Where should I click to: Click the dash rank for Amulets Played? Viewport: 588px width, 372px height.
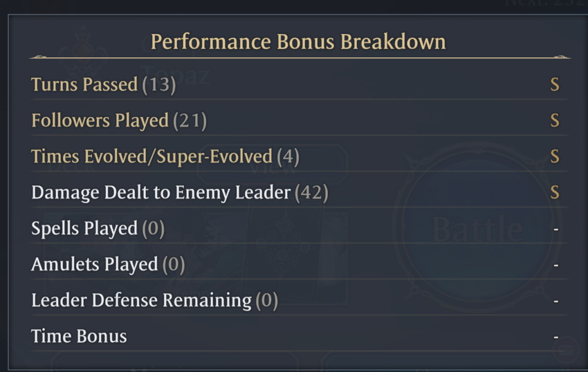555,265
